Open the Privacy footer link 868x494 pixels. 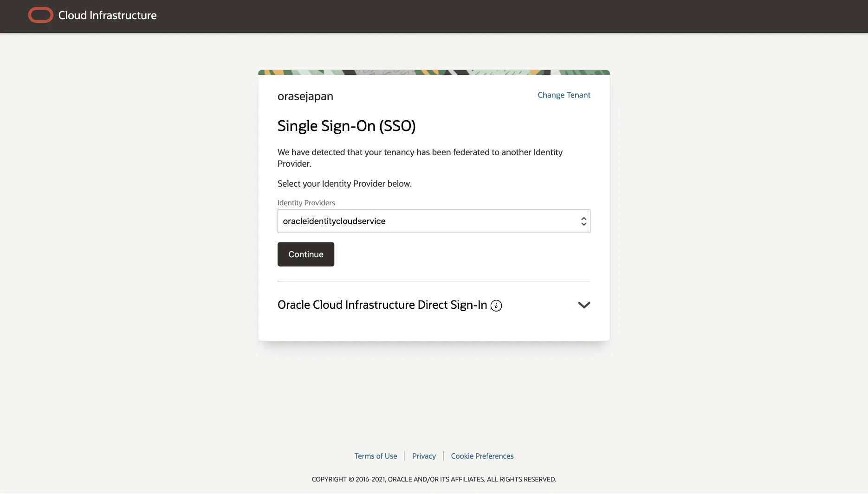(424, 456)
